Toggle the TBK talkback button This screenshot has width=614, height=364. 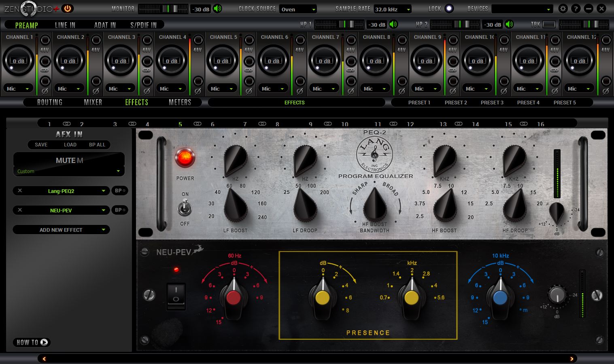(x=549, y=25)
